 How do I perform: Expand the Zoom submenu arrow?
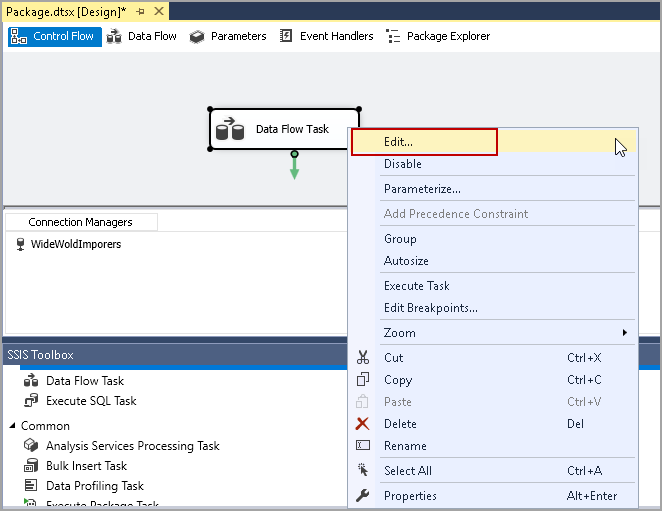tap(625, 333)
